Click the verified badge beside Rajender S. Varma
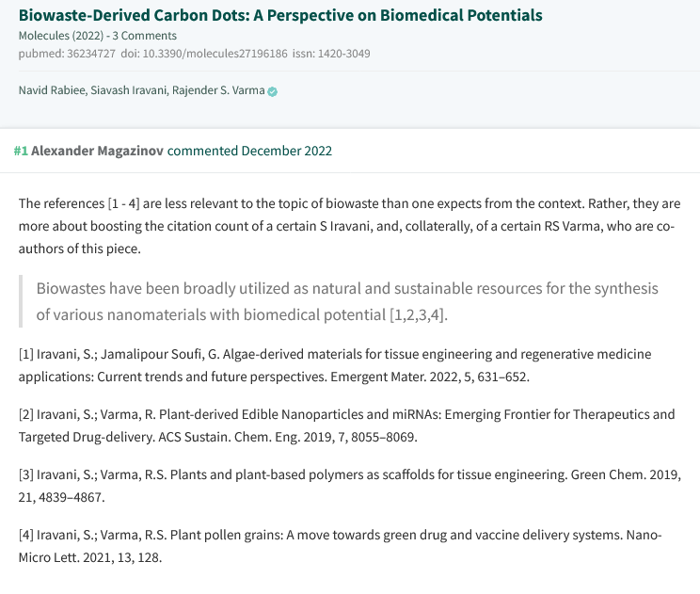This screenshot has width=700, height=594. click(273, 91)
